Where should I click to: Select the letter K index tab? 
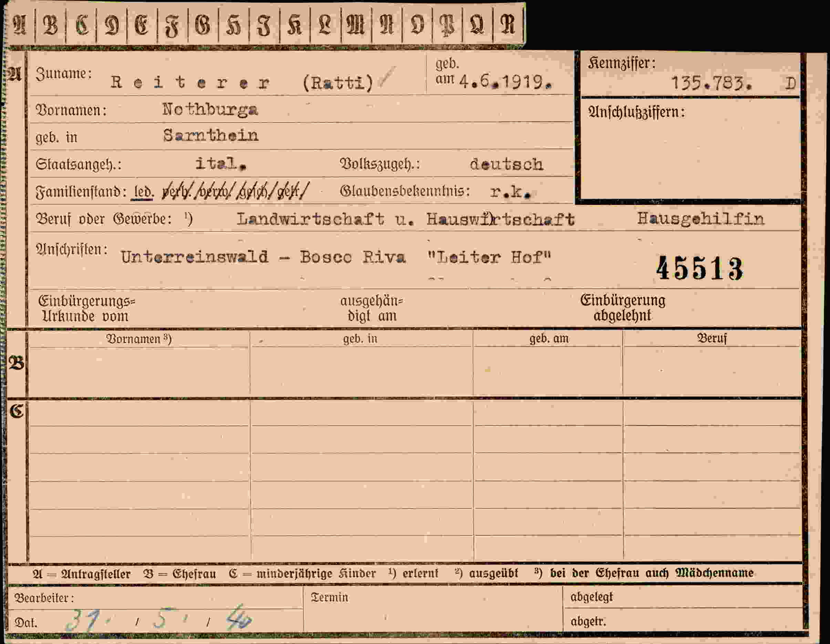pyautogui.click(x=294, y=25)
